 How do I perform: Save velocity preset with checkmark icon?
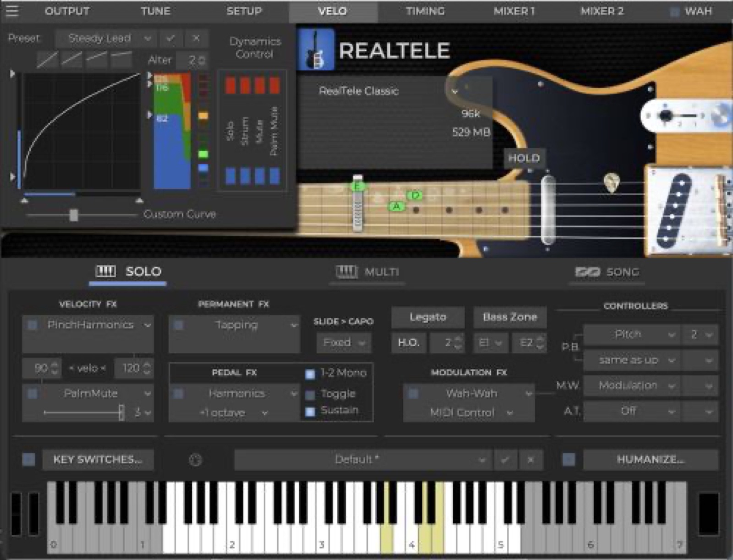171,38
